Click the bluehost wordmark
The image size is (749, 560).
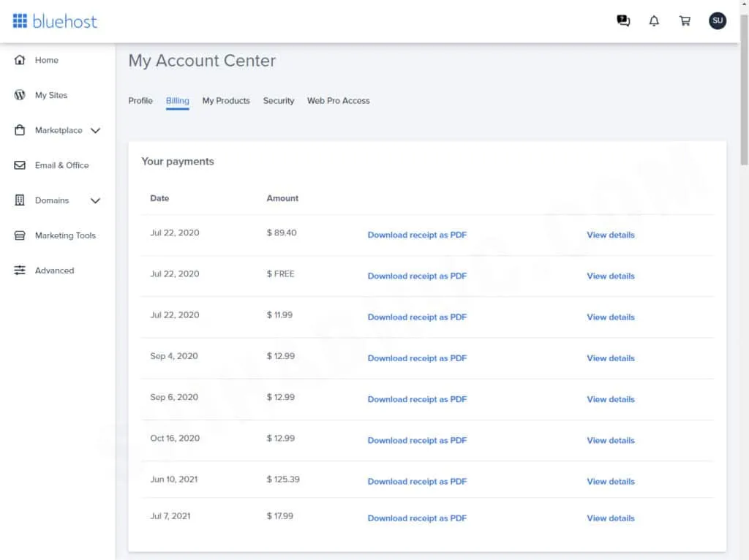(x=64, y=21)
